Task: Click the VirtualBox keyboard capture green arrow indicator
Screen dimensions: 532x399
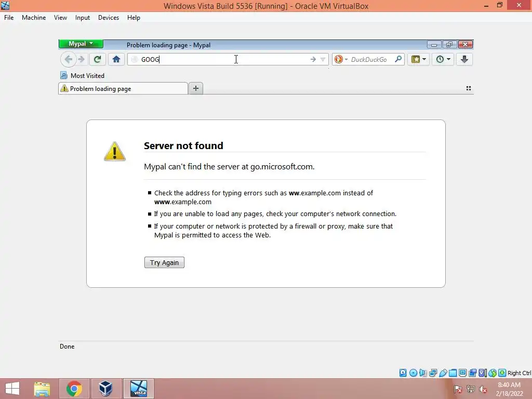Action: point(502,373)
